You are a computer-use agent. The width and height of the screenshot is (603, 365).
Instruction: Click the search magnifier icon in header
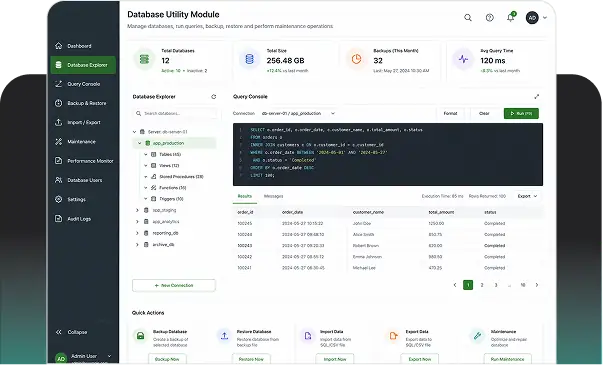coord(468,18)
